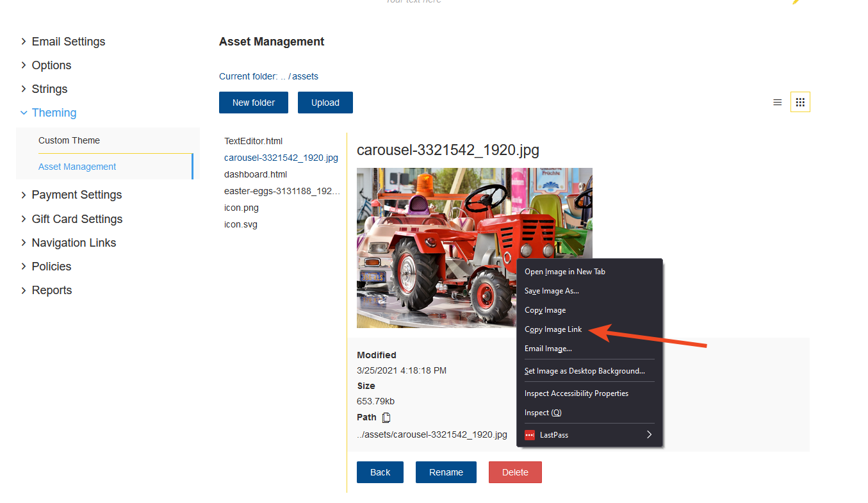
Task: Click assets folder breadcrumb
Action: coord(305,76)
